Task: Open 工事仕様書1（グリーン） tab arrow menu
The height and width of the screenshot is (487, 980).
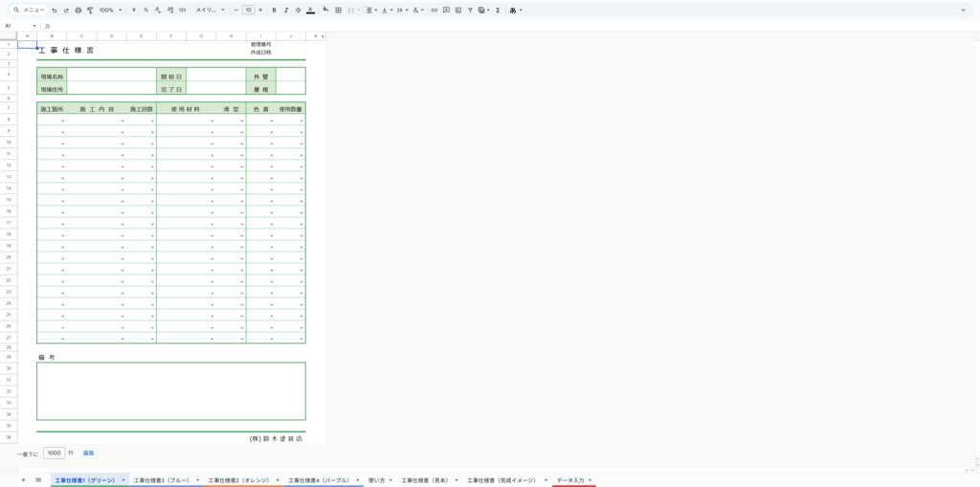Action: 123,480
